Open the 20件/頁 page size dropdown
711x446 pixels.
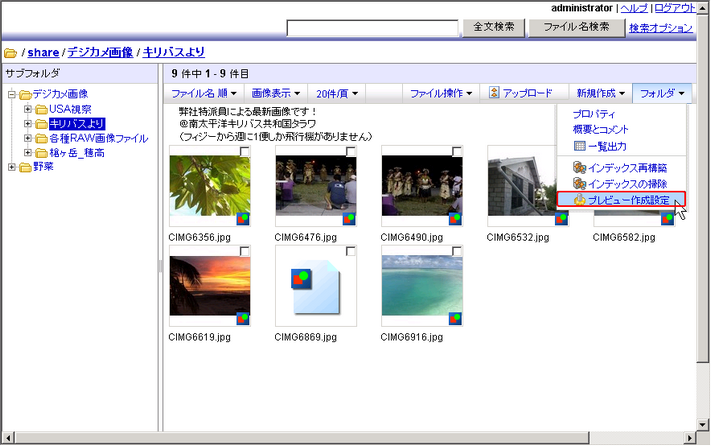coord(337,93)
